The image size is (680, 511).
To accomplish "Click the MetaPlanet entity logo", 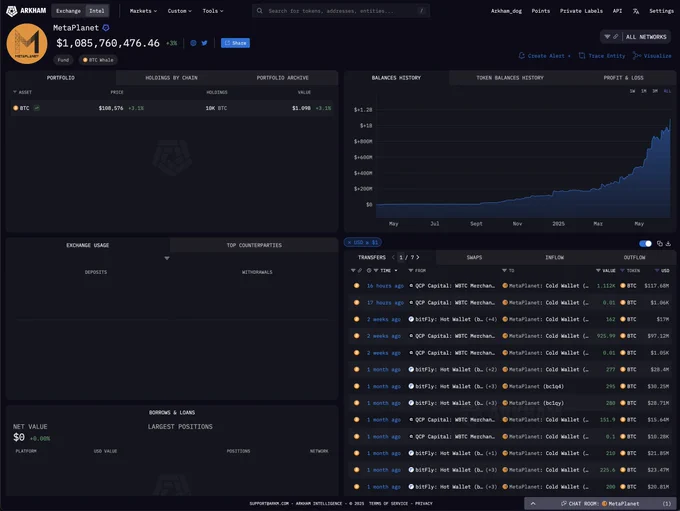I will pyautogui.click(x=27, y=44).
